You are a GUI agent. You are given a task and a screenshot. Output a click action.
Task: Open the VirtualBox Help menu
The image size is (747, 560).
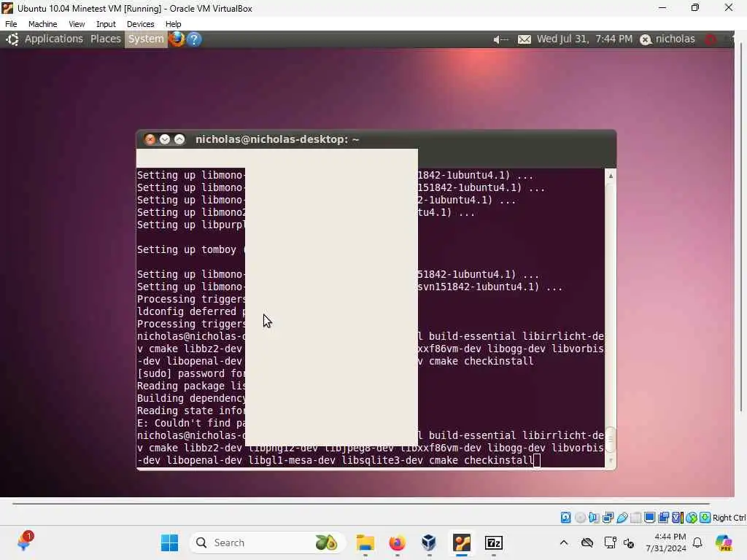pyautogui.click(x=173, y=24)
